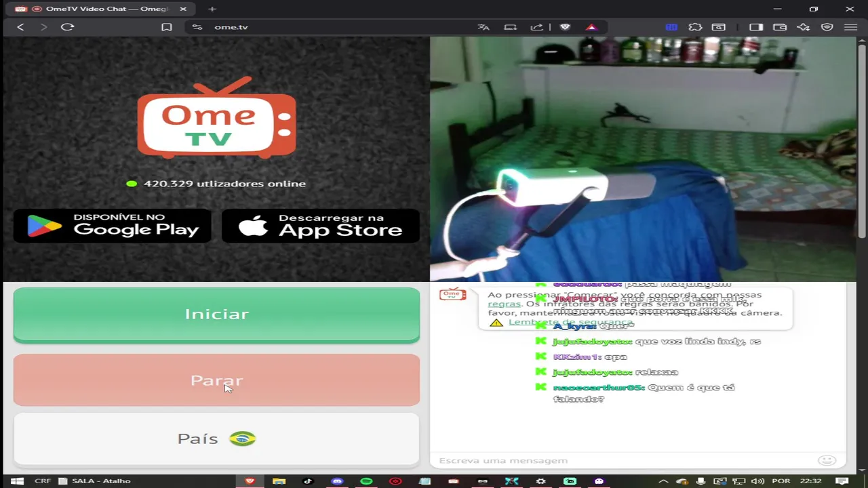Open the extensions puzzle icon
Viewport: 868px width, 488px height.
[x=695, y=27]
